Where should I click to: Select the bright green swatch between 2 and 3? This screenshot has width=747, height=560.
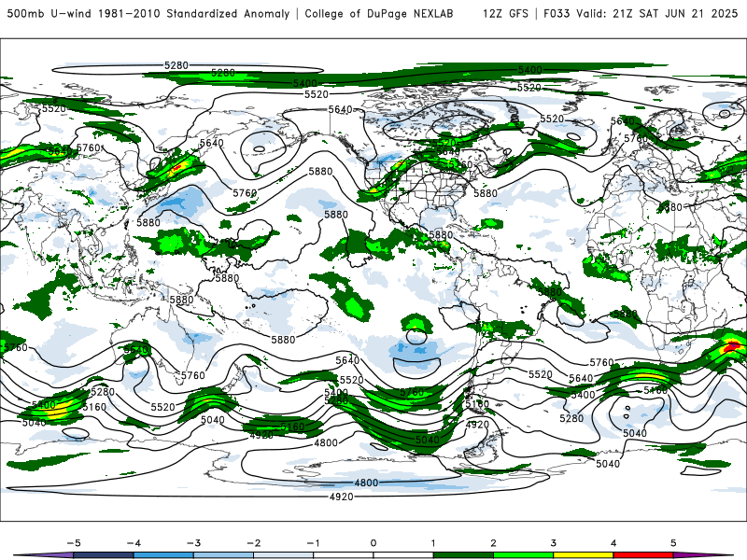coord(524,555)
